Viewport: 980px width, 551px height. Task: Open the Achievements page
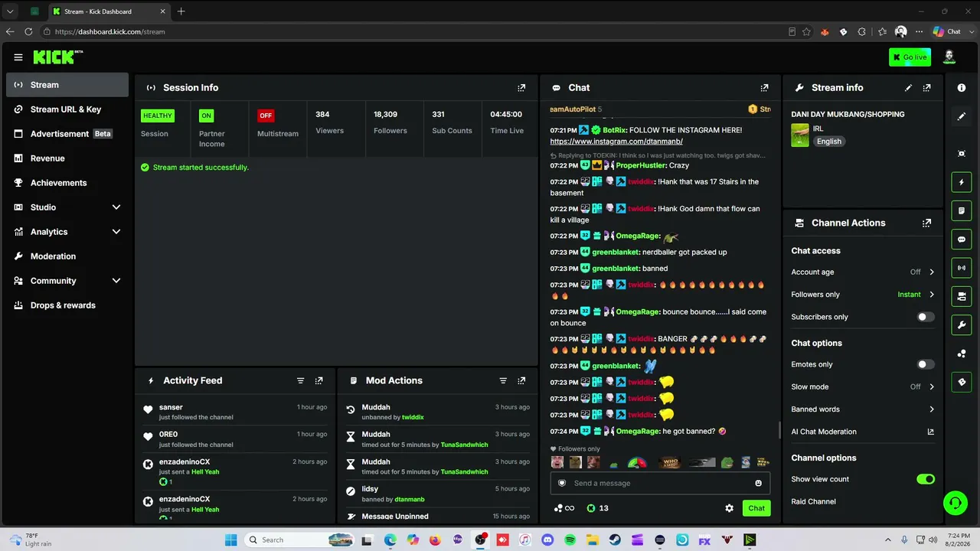click(x=67, y=183)
